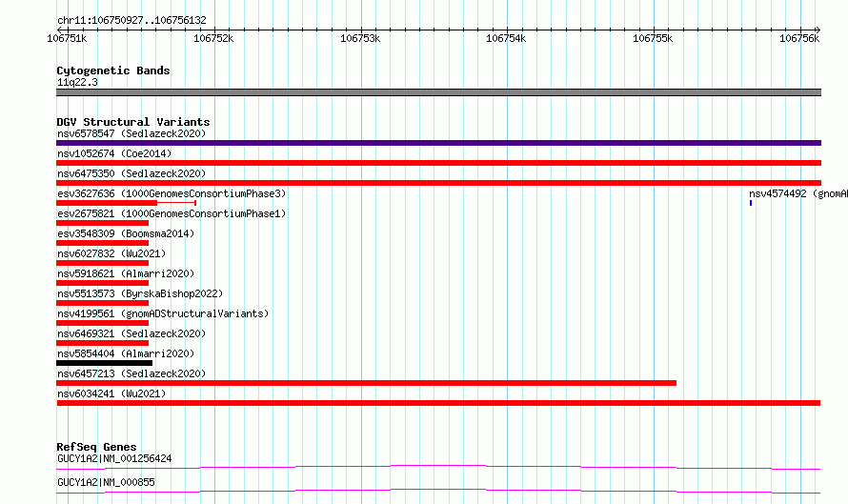Select the black nsv5854404 variant bar
848x504 pixels.
105,363
